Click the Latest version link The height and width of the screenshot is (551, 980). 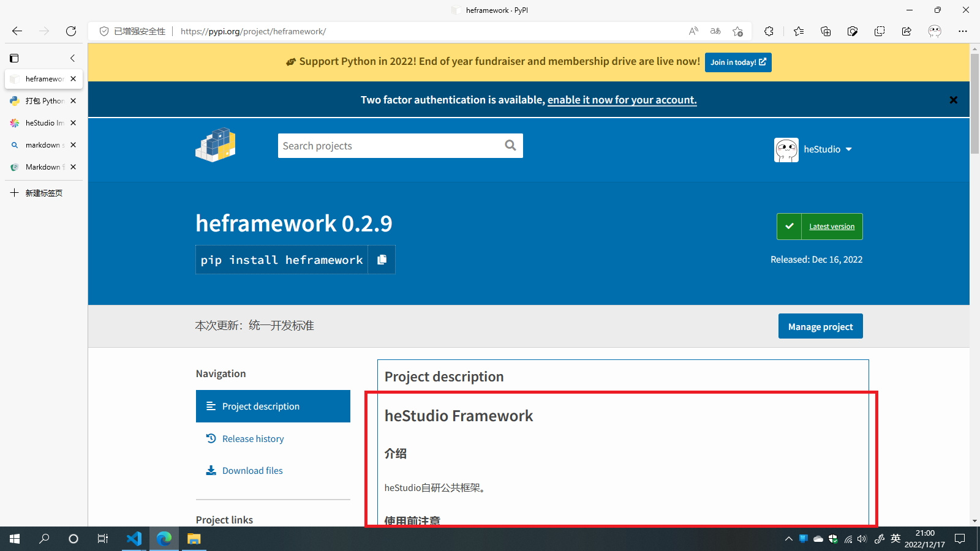click(832, 227)
